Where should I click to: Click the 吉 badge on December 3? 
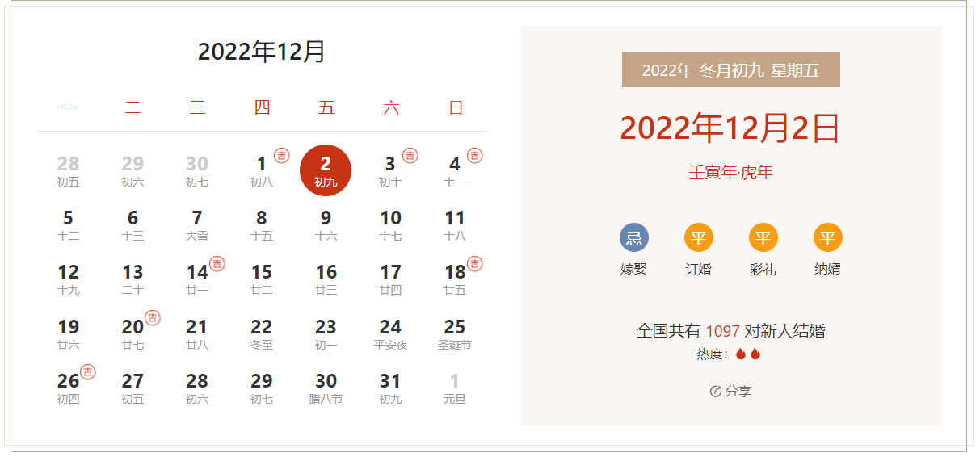410,155
